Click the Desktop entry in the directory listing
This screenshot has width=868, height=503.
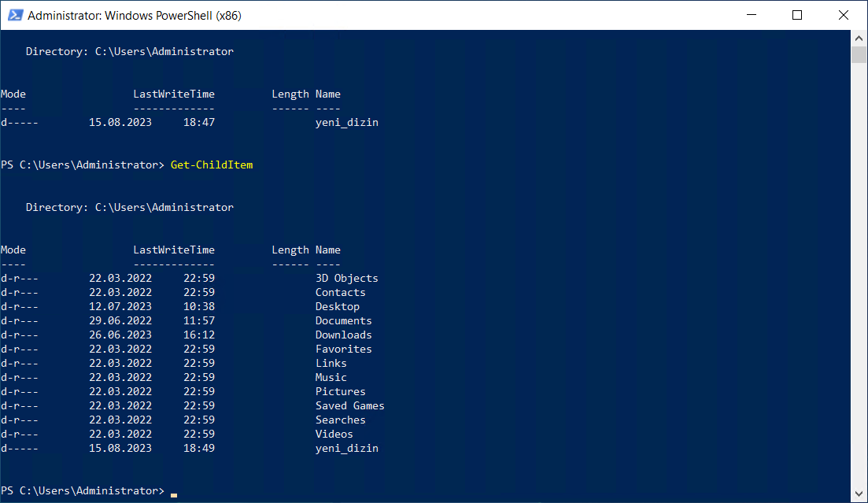(x=337, y=306)
